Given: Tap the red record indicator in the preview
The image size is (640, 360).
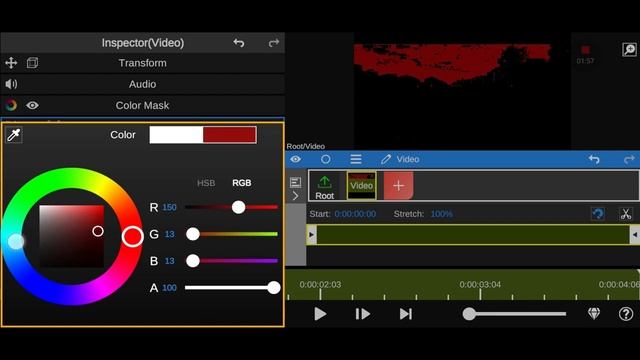Looking at the screenshot, I should click(585, 50).
